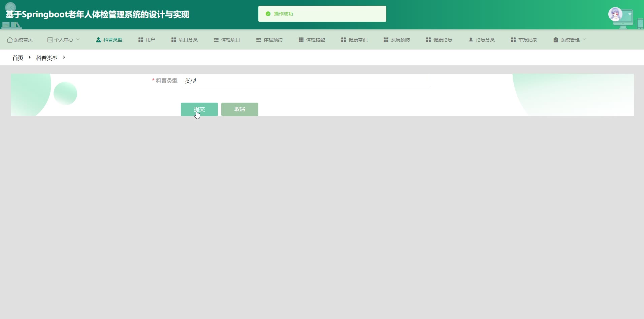
Task: Click the 首页 breadcrumb link
Action: pos(18,58)
